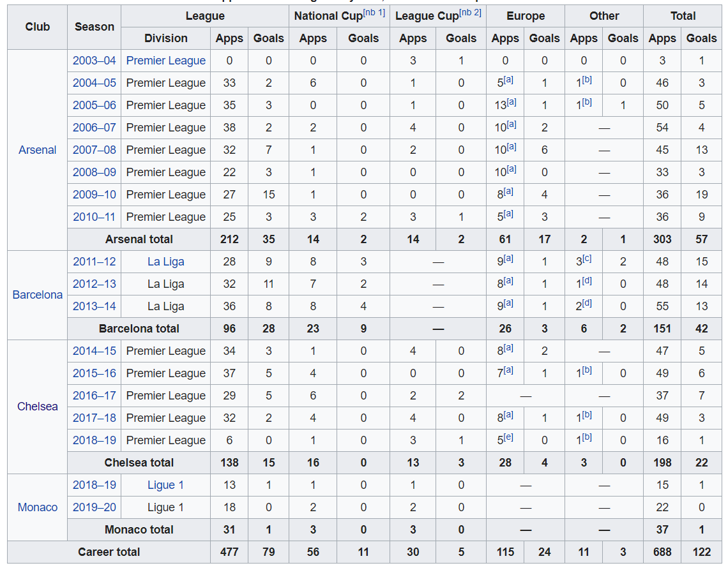The height and width of the screenshot is (568, 728).
Task: Open the 2015–16 season link
Action: click(95, 373)
